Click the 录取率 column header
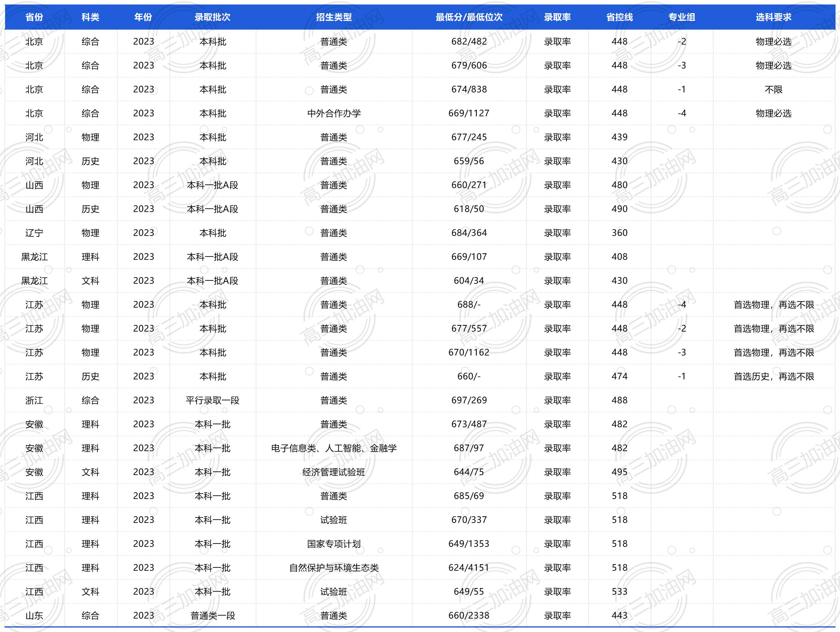The width and height of the screenshot is (840, 632). coord(558,17)
